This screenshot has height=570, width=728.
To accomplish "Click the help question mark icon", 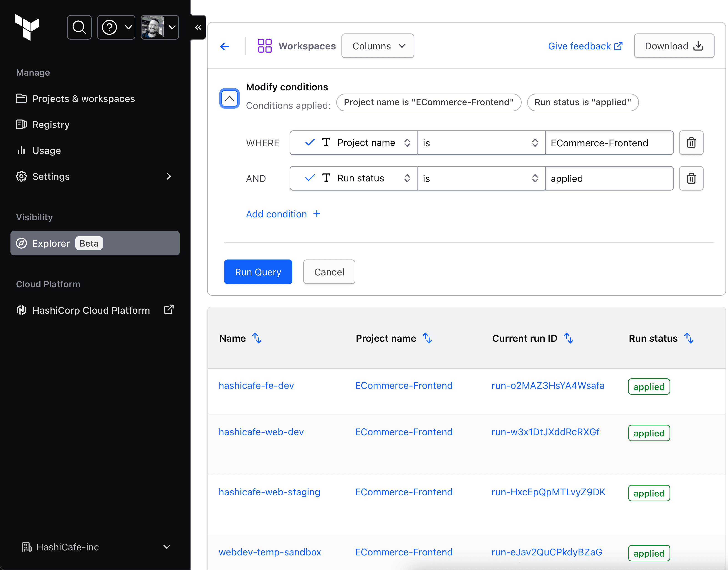I will click(x=109, y=27).
